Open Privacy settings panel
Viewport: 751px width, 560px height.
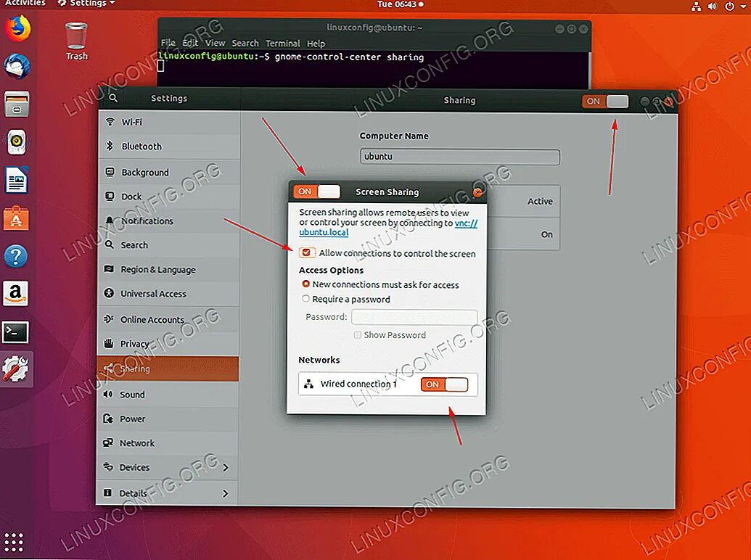(x=168, y=344)
